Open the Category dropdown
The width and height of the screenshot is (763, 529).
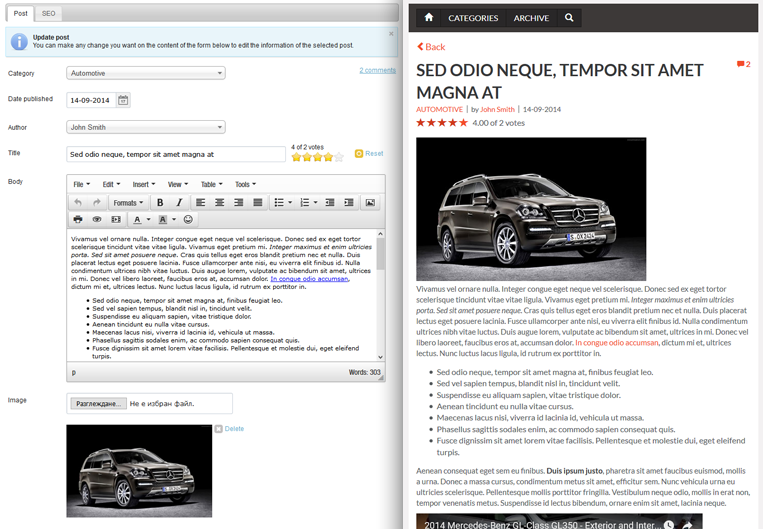[x=145, y=73]
